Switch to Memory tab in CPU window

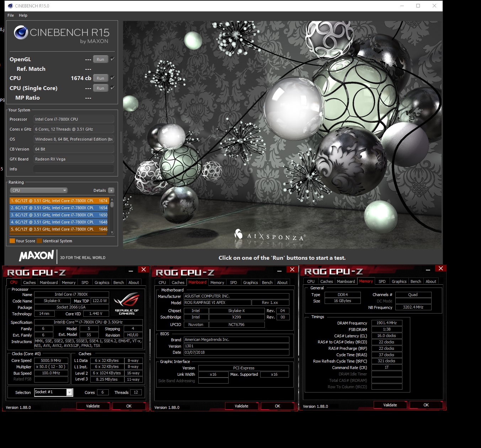point(69,283)
